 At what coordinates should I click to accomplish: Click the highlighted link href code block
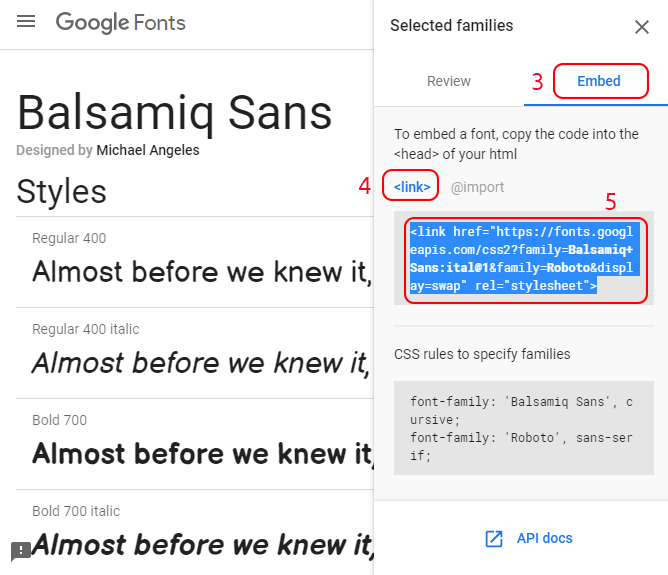(524, 258)
